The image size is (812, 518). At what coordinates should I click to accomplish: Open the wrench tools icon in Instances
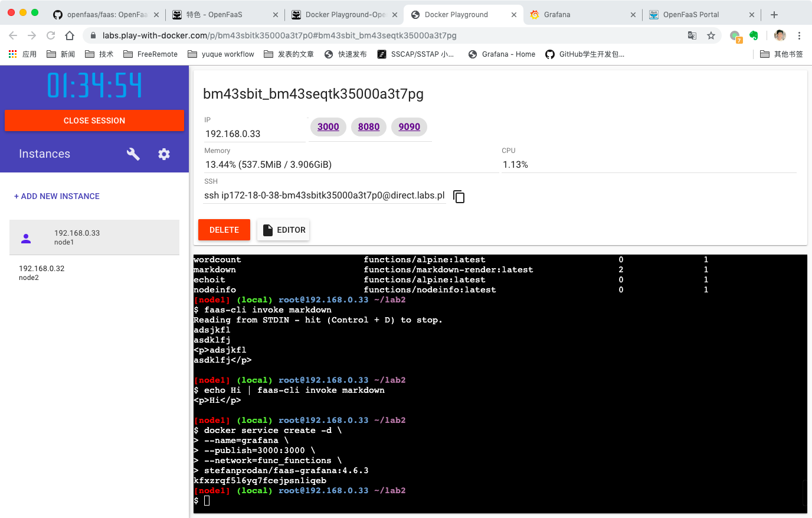click(x=133, y=154)
